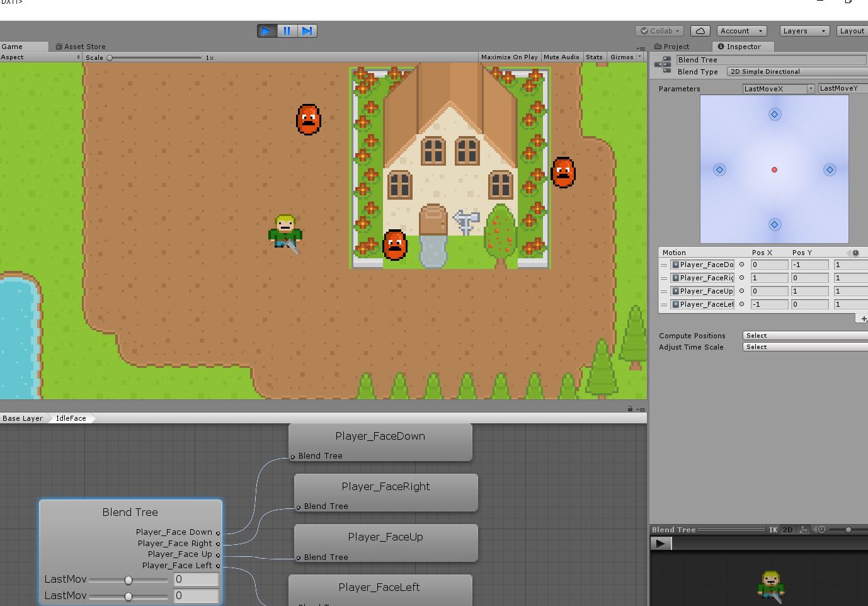Image resolution: width=868 pixels, height=606 pixels.
Task: Open the Layers dropdown
Action: click(x=804, y=31)
